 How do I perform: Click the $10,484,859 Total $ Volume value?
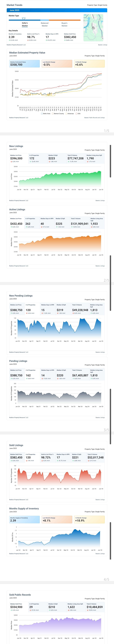point(95,607)
